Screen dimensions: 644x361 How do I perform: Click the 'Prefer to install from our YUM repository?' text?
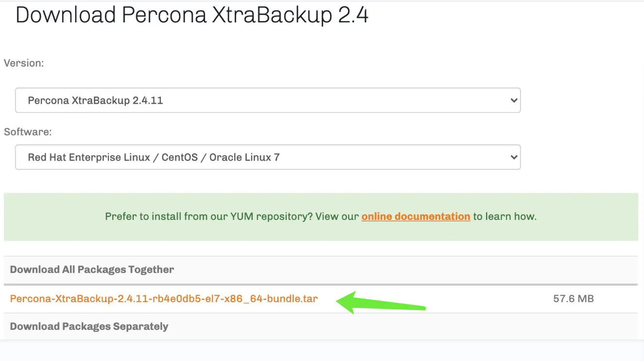pyautogui.click(x=209, y=217)
